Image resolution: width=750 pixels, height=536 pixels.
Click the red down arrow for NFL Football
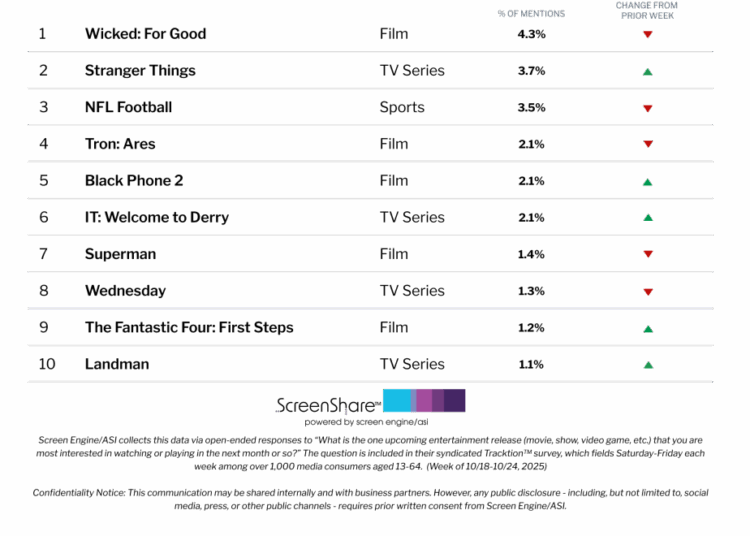pyautogui.click(x=648, y=109)
